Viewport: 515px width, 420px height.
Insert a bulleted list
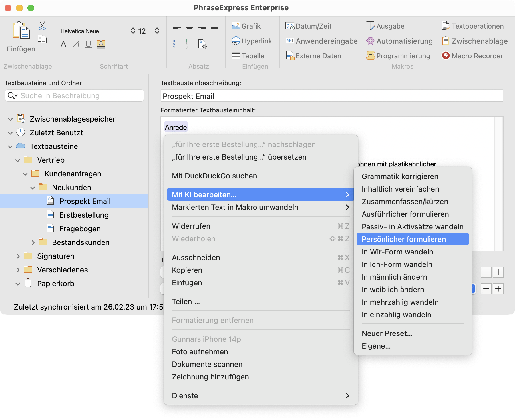[177, 44]
